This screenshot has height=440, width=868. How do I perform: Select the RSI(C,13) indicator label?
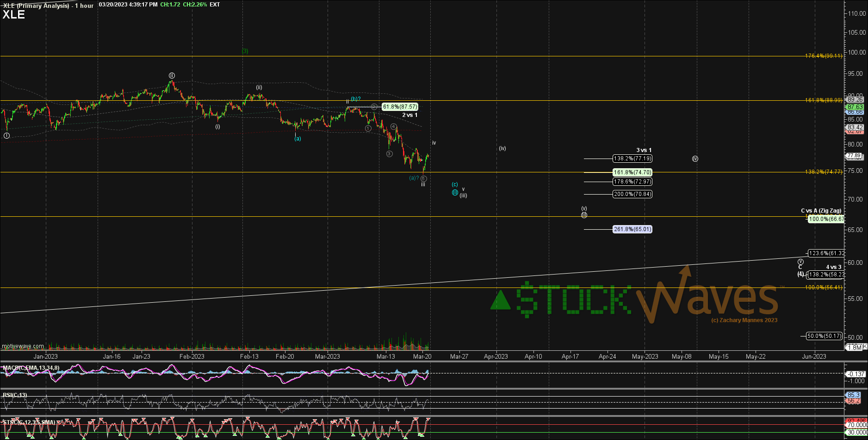point(14,395)
